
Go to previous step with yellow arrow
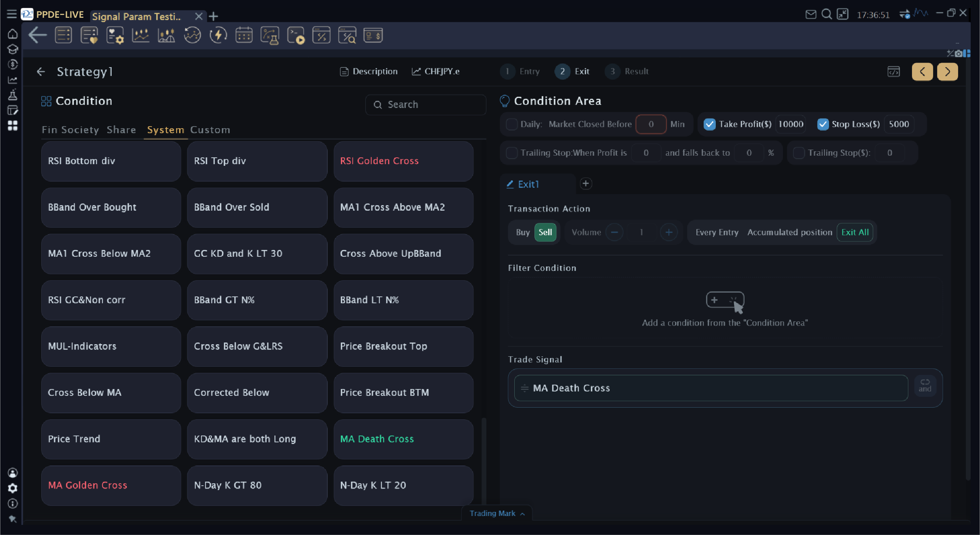[x=922, y=72]
